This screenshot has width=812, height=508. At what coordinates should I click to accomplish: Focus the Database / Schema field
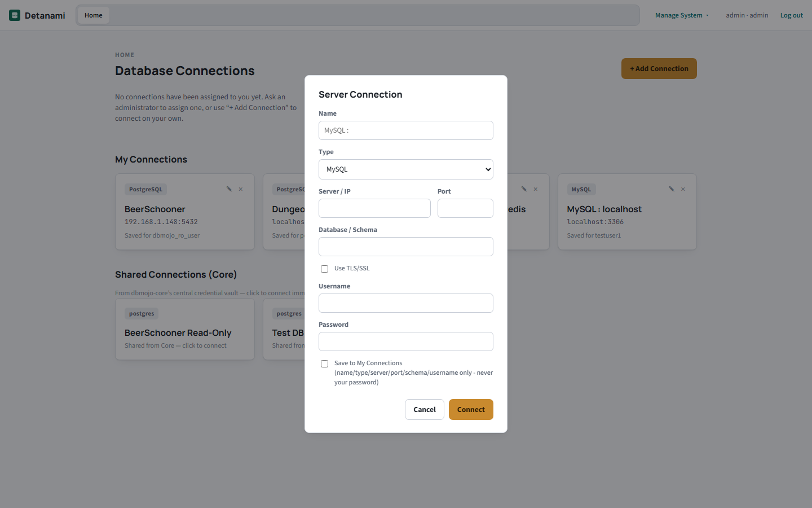(x=406, y=247)
